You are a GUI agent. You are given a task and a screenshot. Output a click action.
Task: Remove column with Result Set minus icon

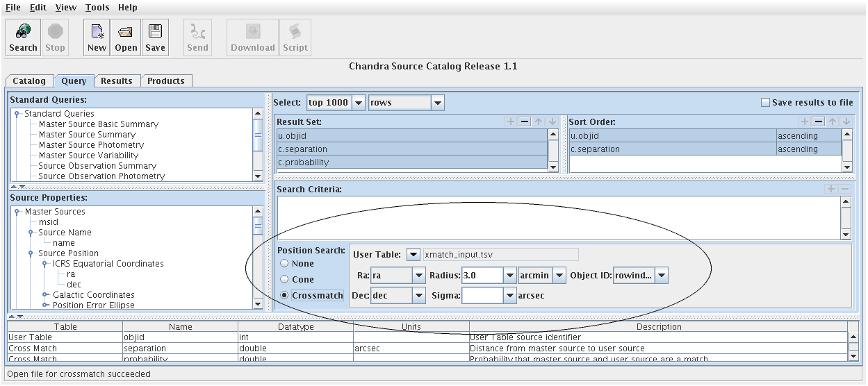point(525,121)
